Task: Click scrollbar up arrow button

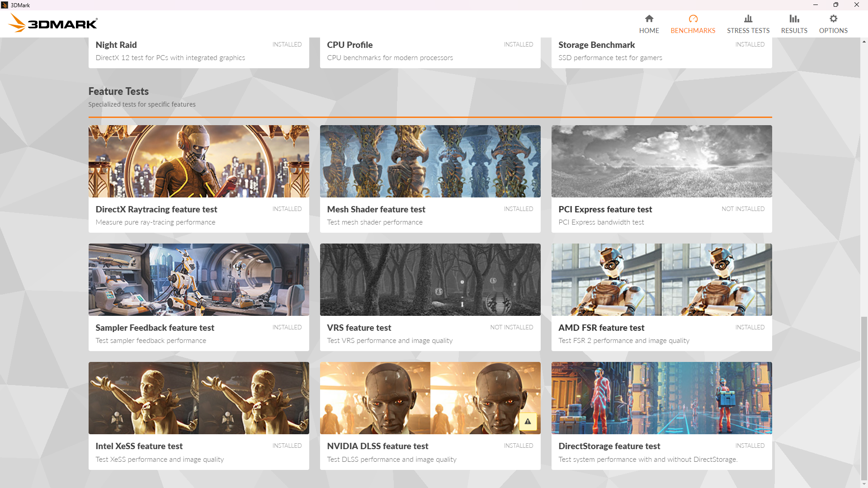Action: click(864, 42)
